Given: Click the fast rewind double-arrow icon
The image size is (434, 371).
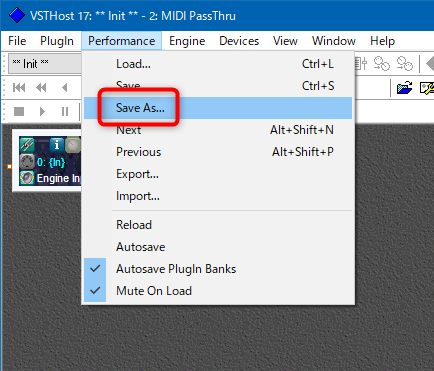Looking at the screenshot, I should (x=41, y=88).
